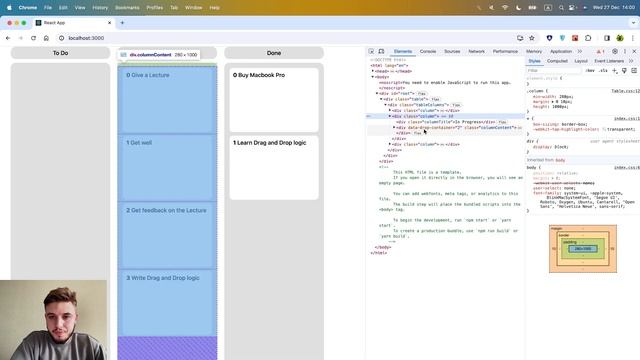Expand the last collapsed column div
Image resolution: width=640 pixels, height=360 pixels.
pyautogui.click(x=390, y=144)
